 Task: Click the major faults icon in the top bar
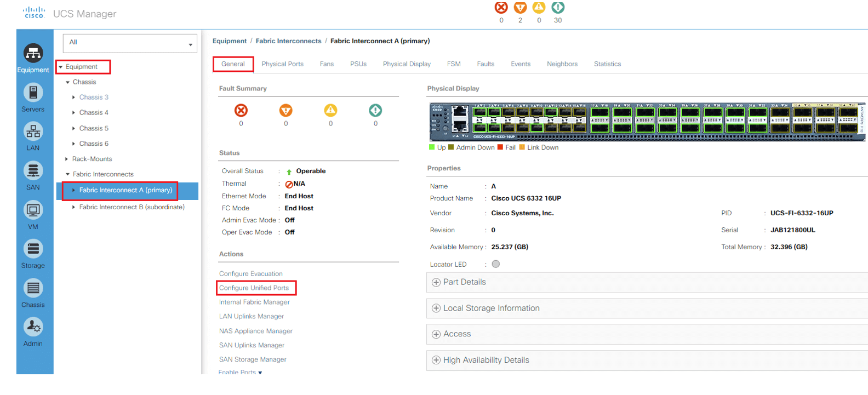pyautogui.click(x=520, y=8)
